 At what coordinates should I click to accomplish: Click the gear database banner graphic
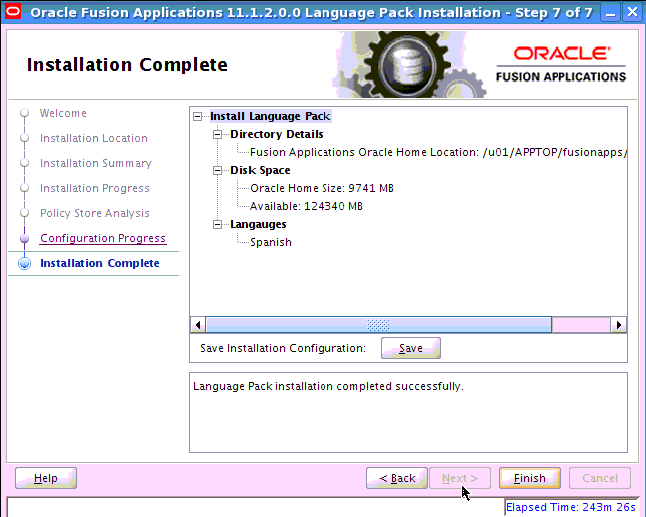[408, 65]
